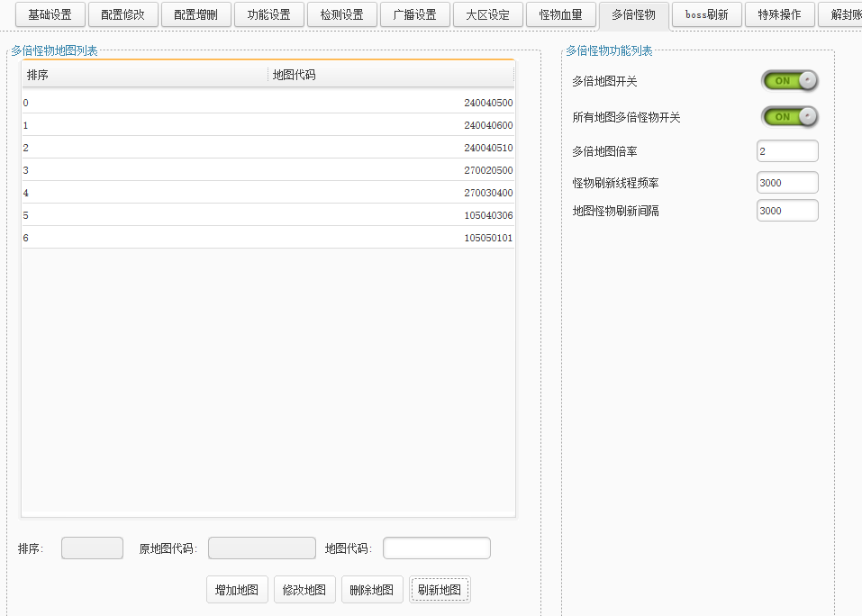
Task: Open the boss刷新 tab
Action: click(x=706, y=14)
